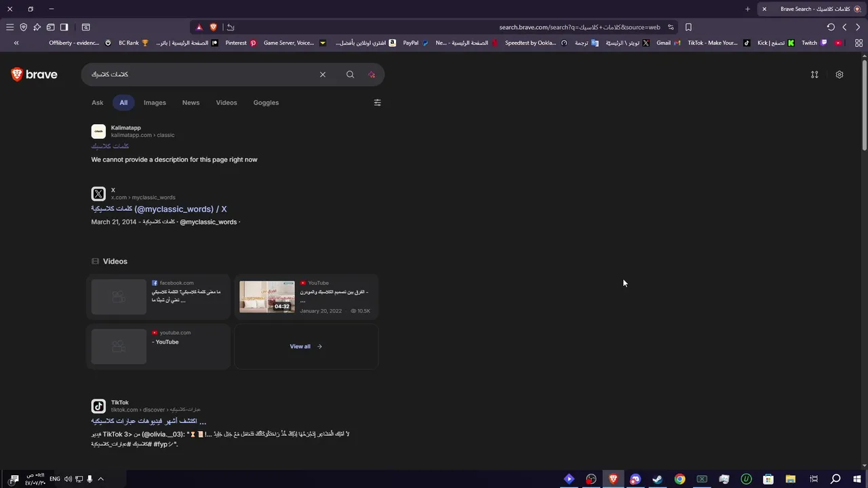Viewport: 868px width, 488px height.
Task: Open the TikTok discover result link
Action: [149, 421]
